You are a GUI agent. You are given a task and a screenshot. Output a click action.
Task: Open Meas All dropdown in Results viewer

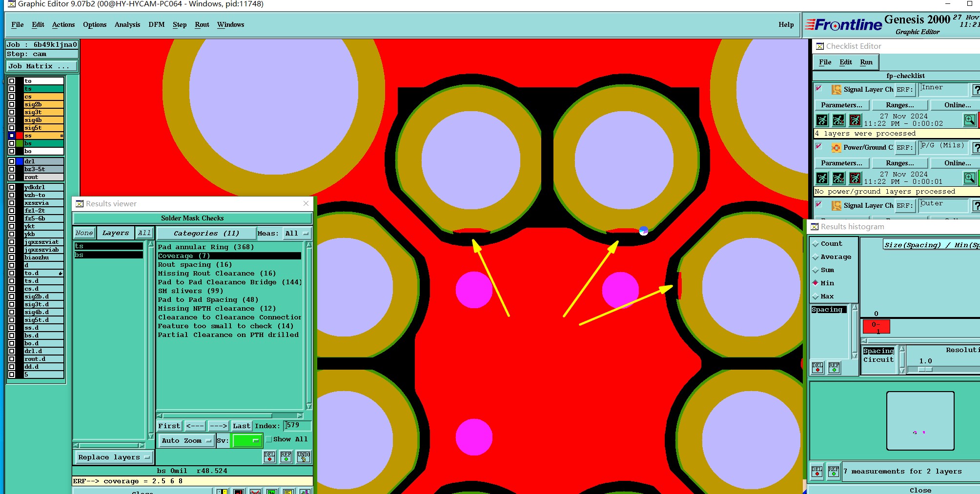pos(297,234)
